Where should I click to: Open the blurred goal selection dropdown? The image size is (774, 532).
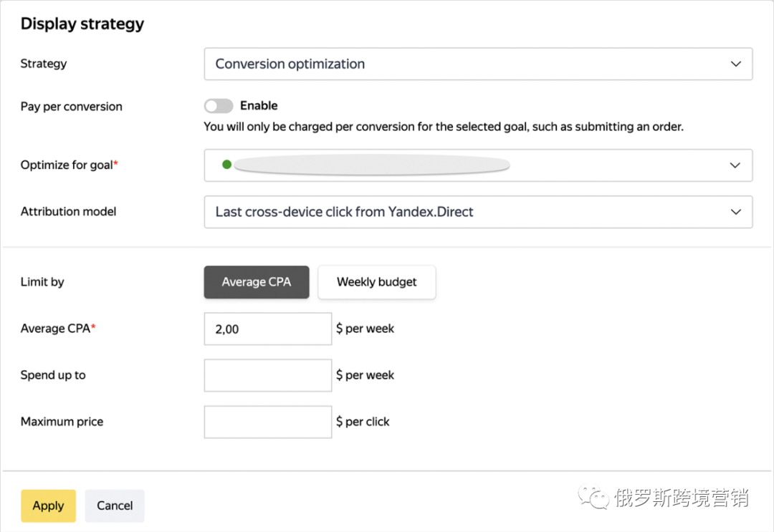[x=473, y=165]
